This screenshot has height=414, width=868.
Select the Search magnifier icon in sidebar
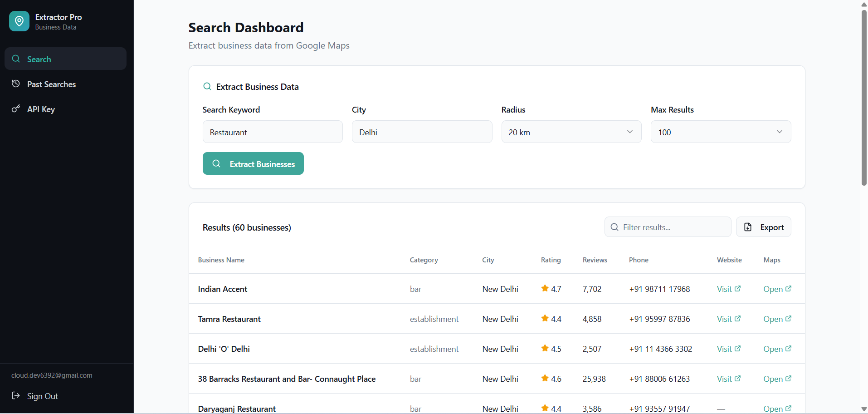click(x=16, y=59)
